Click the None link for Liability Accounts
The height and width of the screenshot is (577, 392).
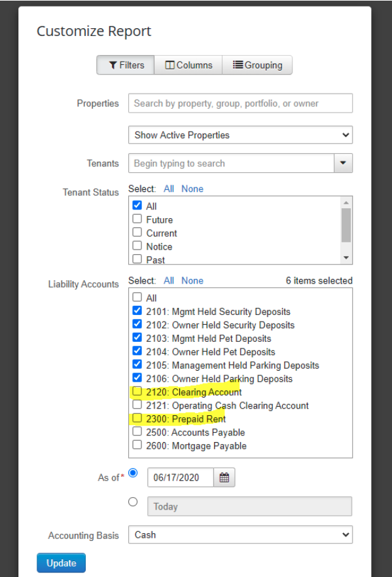(x=192, y=280)
